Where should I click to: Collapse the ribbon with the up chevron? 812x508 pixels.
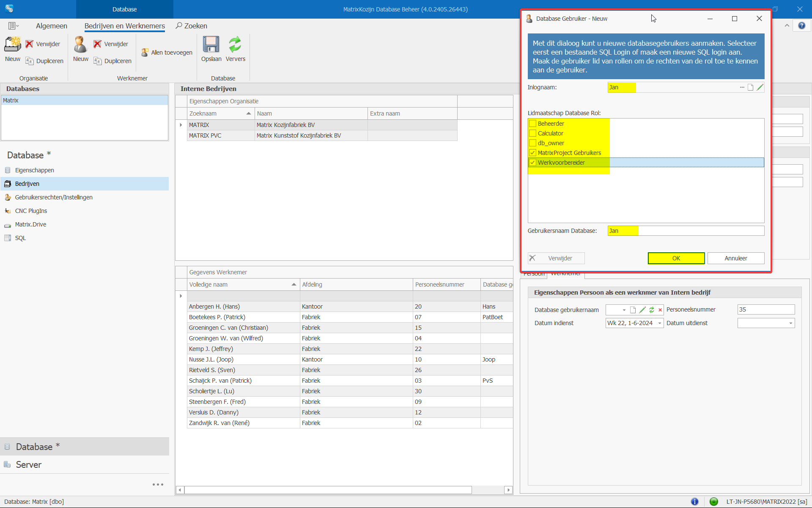(787, 26)
